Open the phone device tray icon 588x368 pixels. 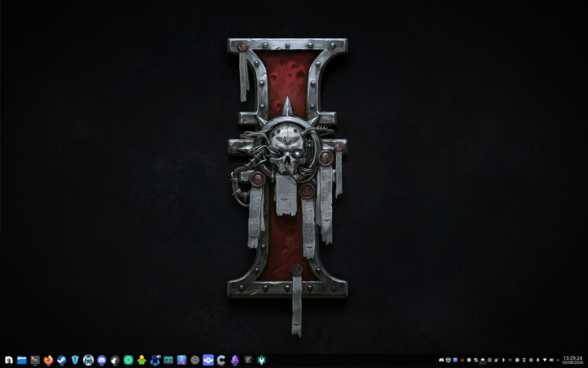524,360
